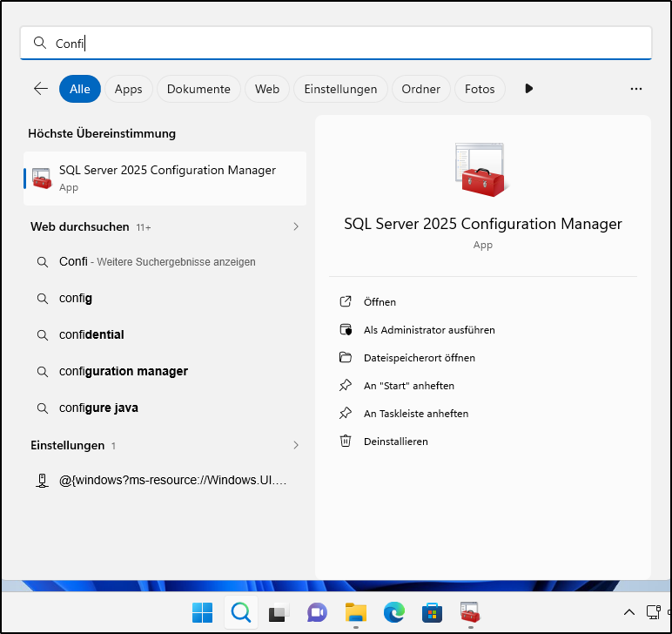Click pin icon beside An Taskleiste anheften
The width and height of the screenshot is (672, 634).
coord(346,414)
